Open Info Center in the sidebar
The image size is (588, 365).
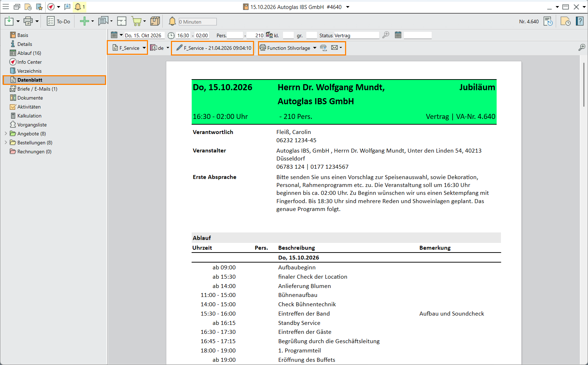click(x=29, y=62)
